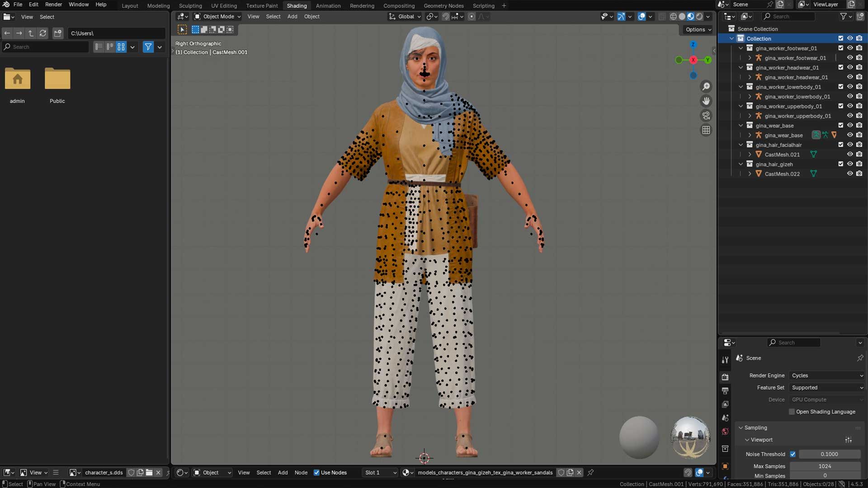Click the pan hand viewport icon
The image size is (868, 488).
[706, 101]
